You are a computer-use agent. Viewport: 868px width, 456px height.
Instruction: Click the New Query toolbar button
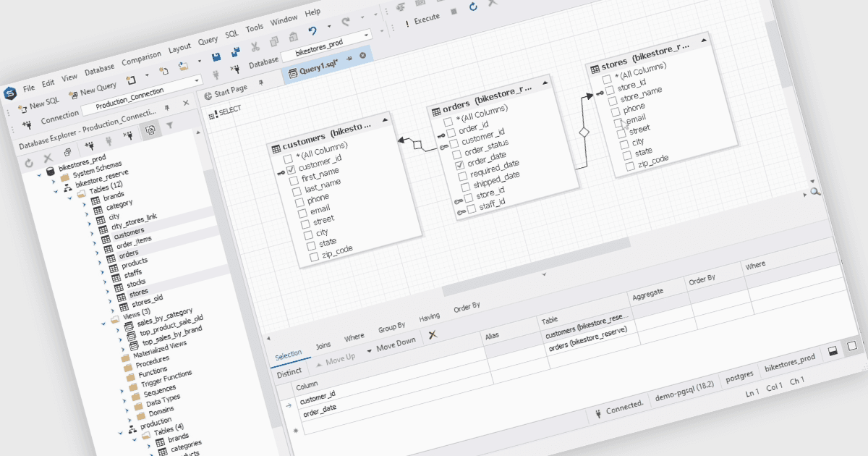(93, 90)
